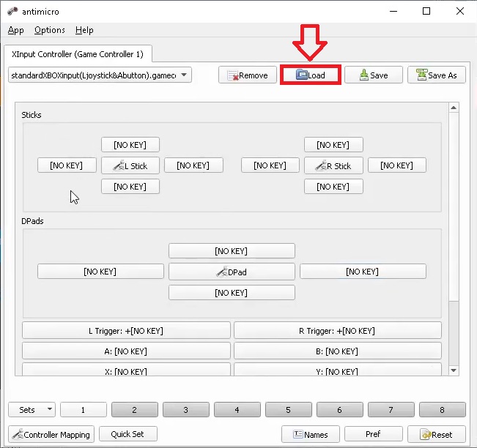
Task: Open Save As dialog
Action: (437, 75)
